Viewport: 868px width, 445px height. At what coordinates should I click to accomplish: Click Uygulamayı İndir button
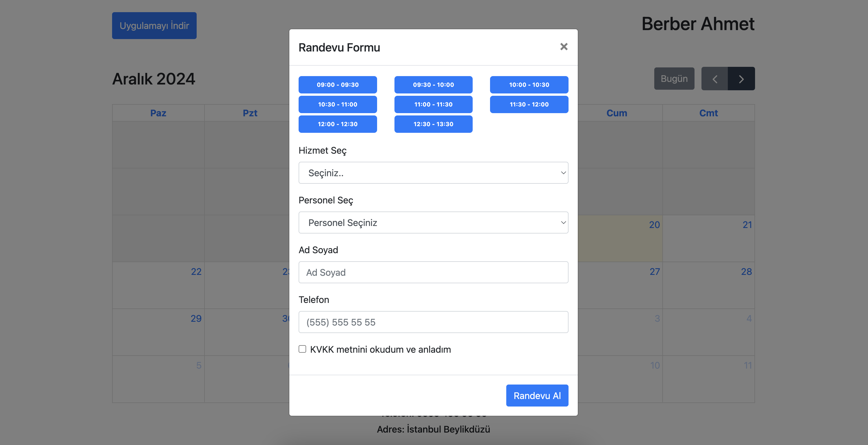point(154,25)
